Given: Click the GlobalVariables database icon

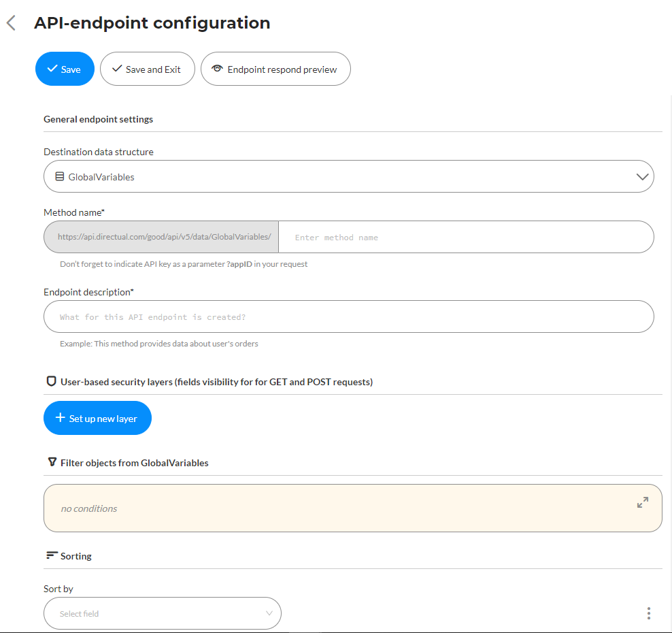Looking at the screenshot, I should 60,176.
